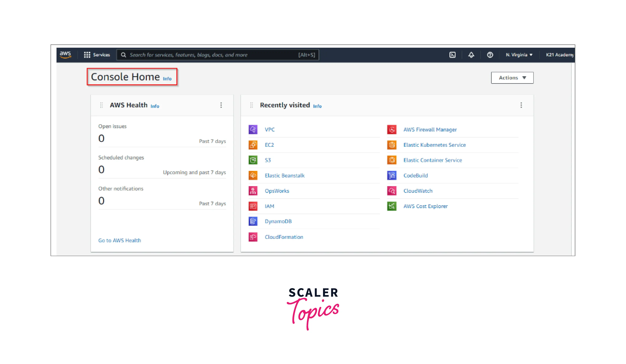
Task: Open AWS Health widget options menu
Action: (x=221, y=105)
